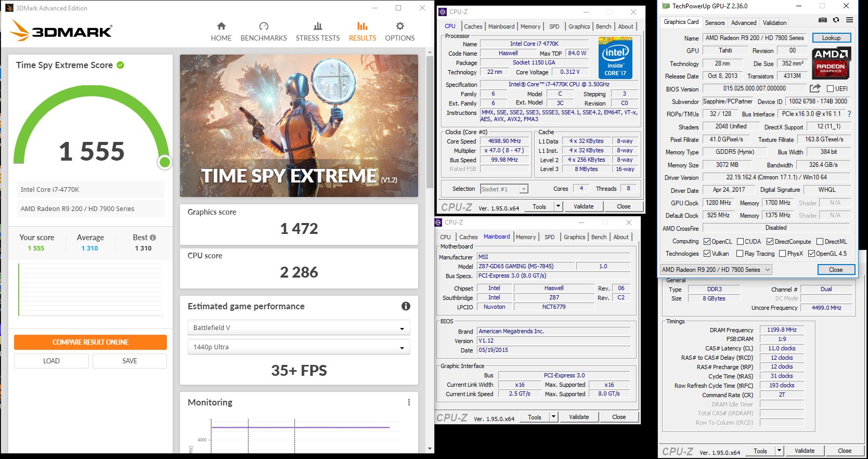Click AMD Radeon Graphics logo in GPU-Z
This screenshot has width=868, height=459.
pyautogui.click(x=831, y=63)
